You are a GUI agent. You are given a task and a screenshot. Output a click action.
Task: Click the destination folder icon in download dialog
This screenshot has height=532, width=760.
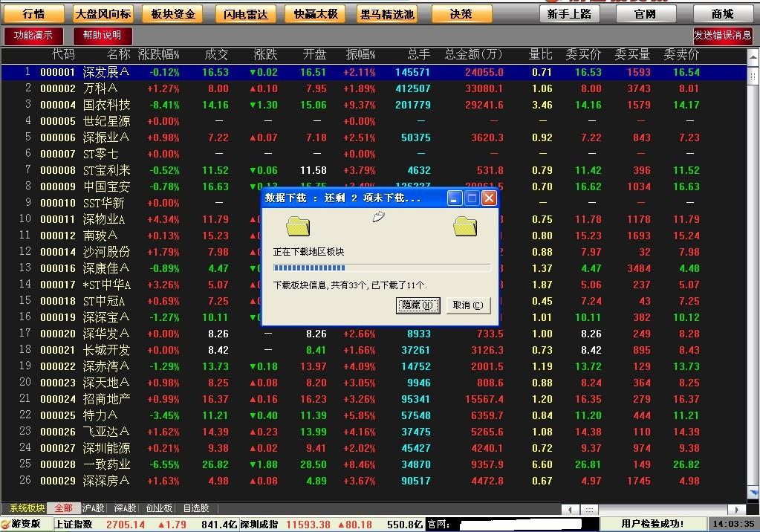click(465, 227)
